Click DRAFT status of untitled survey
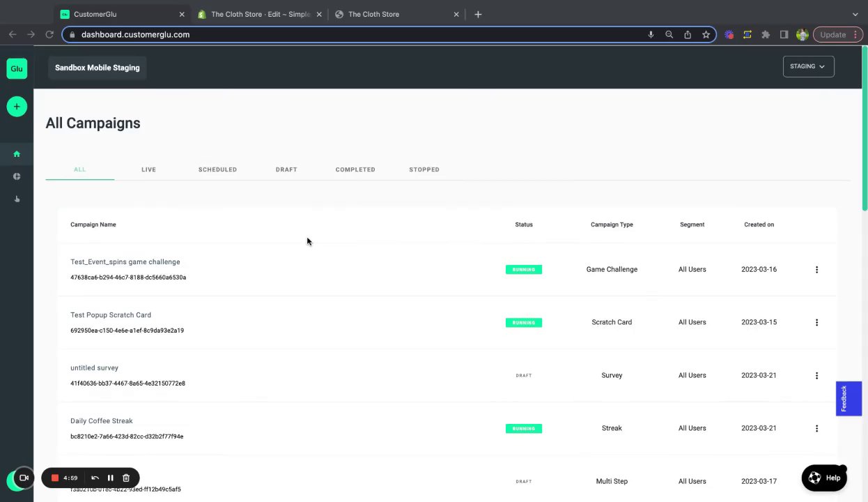The image size is (868, 502). pos(524,375)
